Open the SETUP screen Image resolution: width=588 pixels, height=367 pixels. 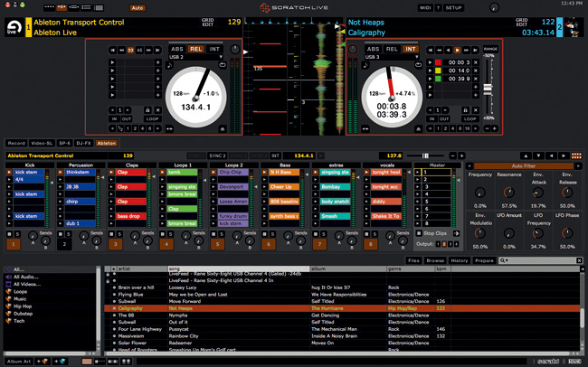[x=453, y=8]
